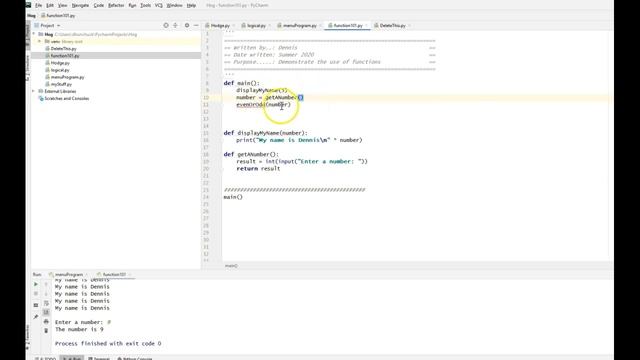
Task: Click 'def getANumber():' line
Action: tap(251, 154)
